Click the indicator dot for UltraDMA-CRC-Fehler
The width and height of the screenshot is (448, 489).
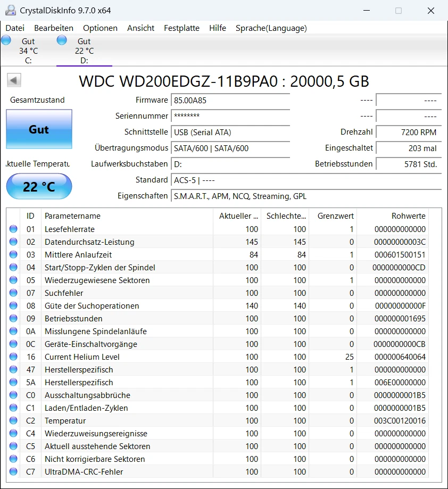[13, 471]
